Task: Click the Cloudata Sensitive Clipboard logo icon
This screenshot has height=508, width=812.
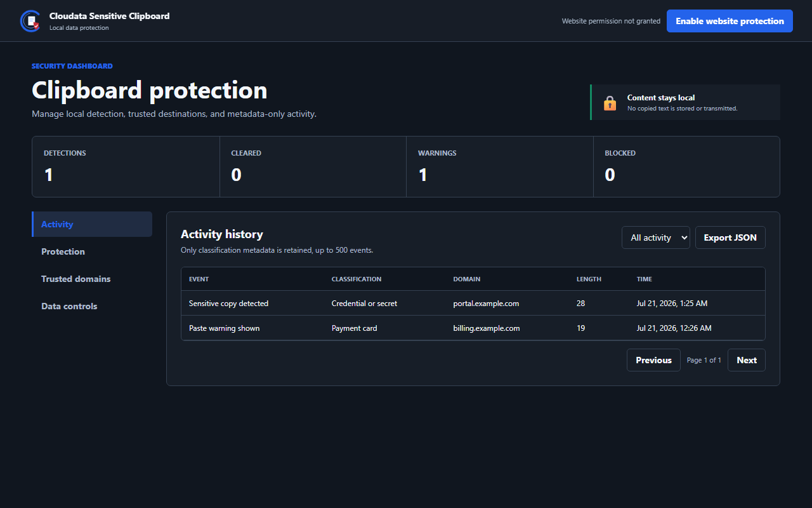Action: click(x=30, y=21)
